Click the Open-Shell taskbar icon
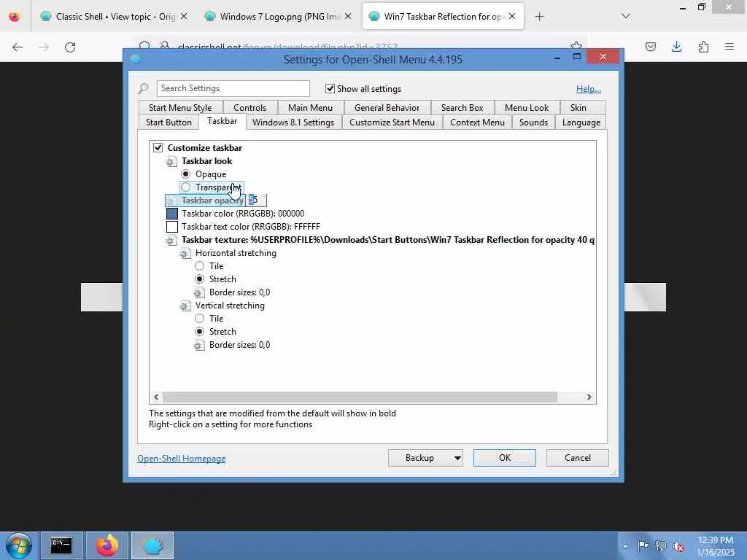 (152, 545)
